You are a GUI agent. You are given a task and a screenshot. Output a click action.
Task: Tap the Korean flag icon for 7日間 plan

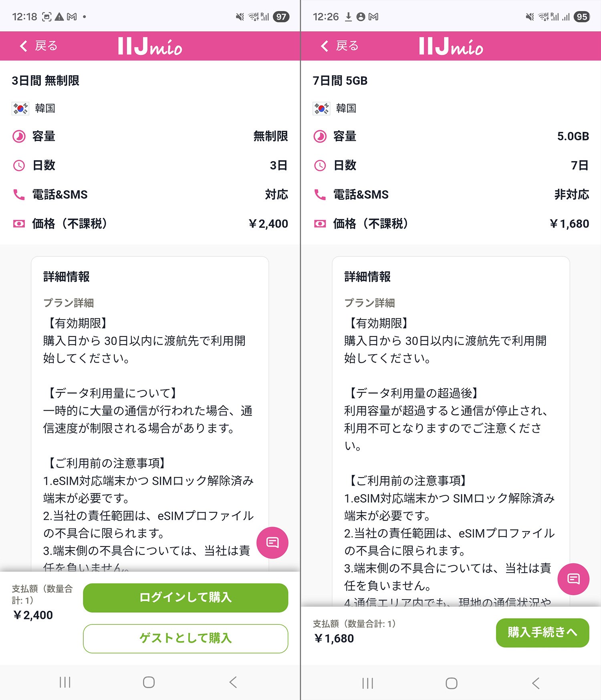[321, 108]
